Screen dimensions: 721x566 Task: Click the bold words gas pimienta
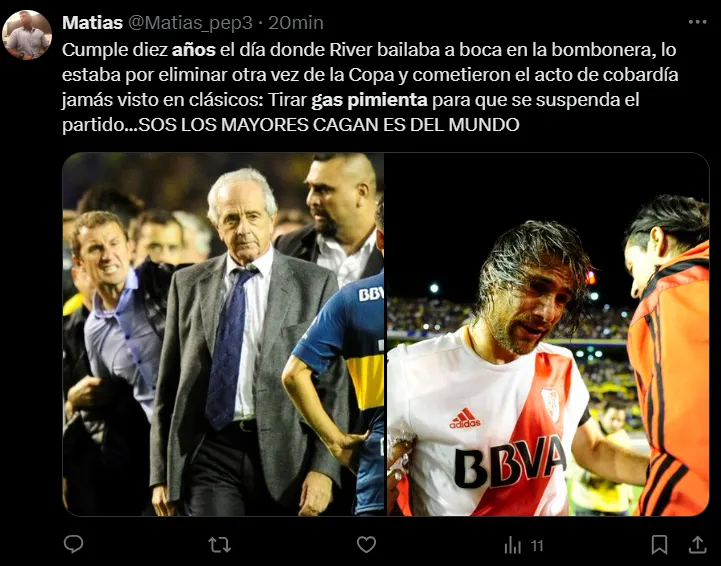coord(369,100)
